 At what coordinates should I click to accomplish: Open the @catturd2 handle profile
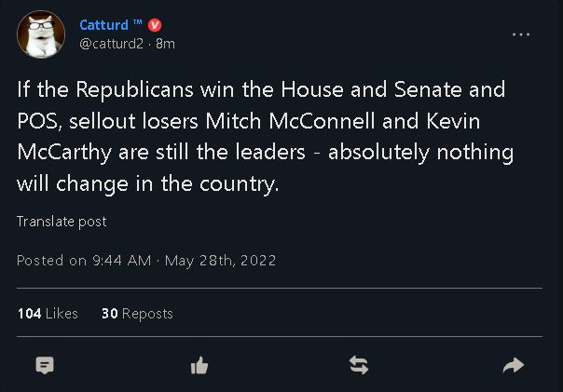click(111, 44)
